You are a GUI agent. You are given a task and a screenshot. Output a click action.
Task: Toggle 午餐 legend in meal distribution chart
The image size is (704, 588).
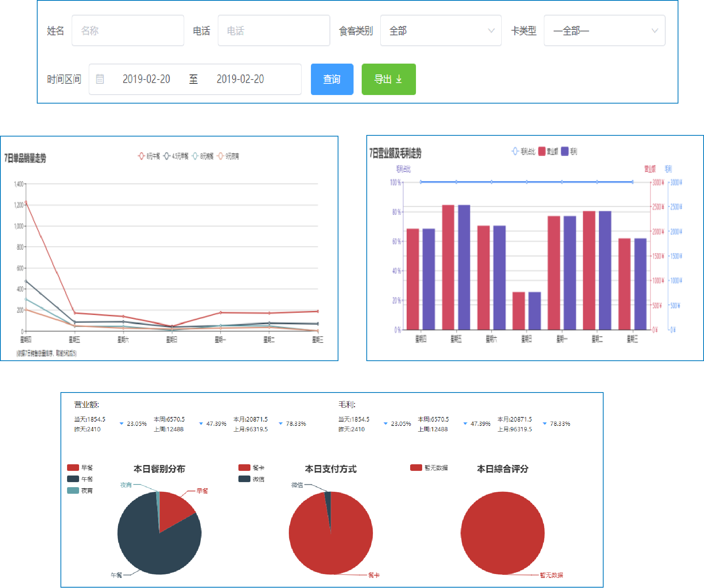pos(73,479)
